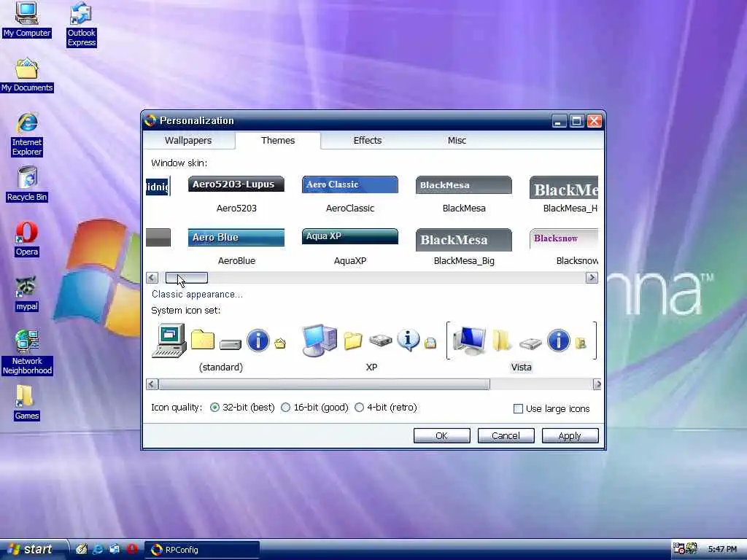Click window skin scrollbar left arrow
This screenshot has height=560, width=747.
(x=152, y=278)
